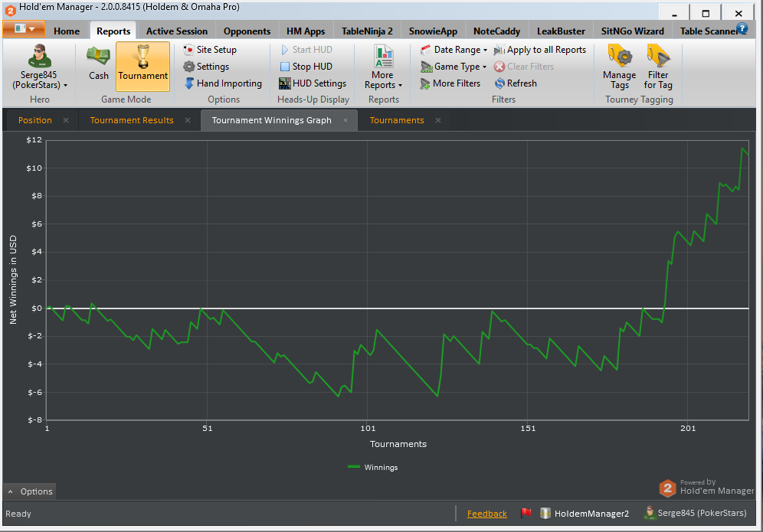Switch to the Position report tab

coord(35,120)
